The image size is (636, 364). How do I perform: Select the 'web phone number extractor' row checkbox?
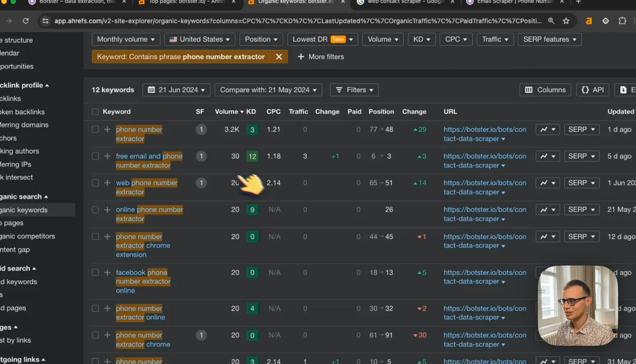click(x=95, y=183)
